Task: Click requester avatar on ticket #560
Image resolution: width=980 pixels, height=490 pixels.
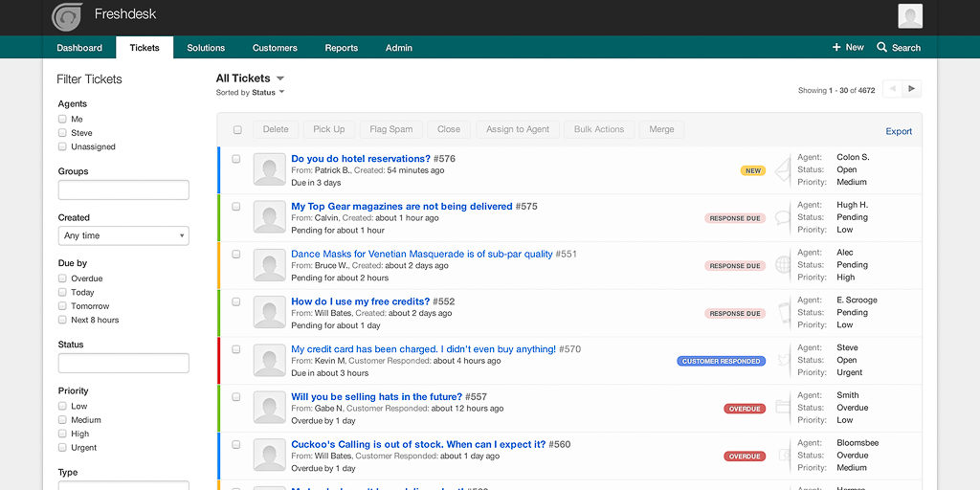Action: (x=269, y=455)
